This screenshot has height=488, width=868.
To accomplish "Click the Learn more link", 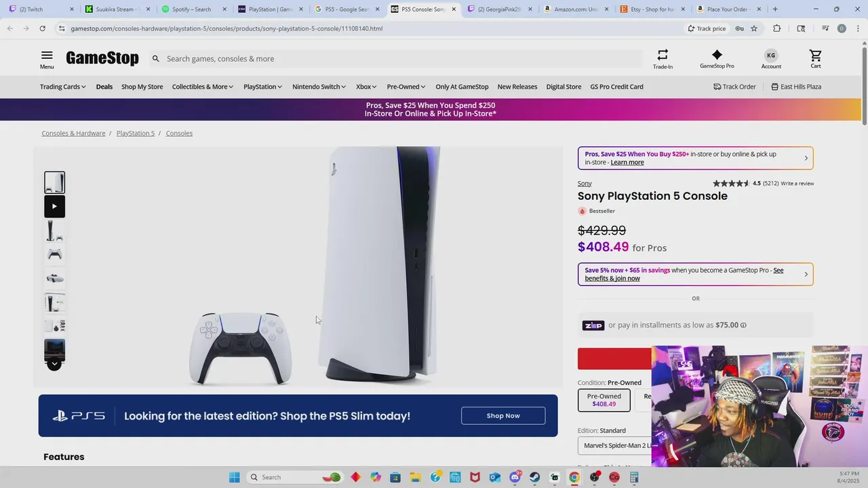I will click(627, 163).
